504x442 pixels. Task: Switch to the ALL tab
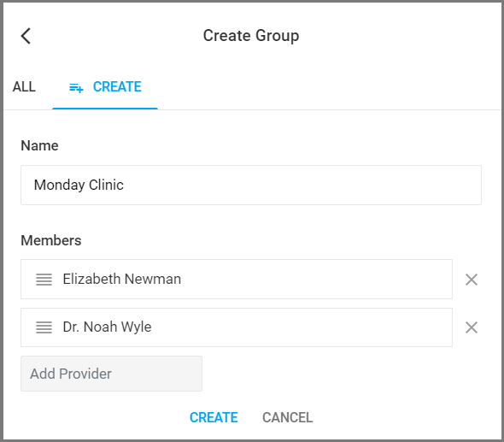pos(24,87)
